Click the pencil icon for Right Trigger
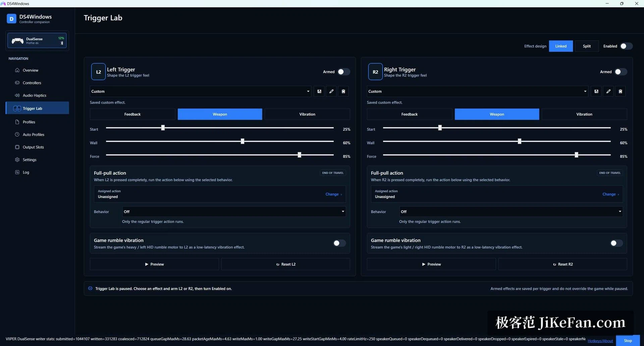The height and width of the screenshot is (346, 644). (608, 91)
